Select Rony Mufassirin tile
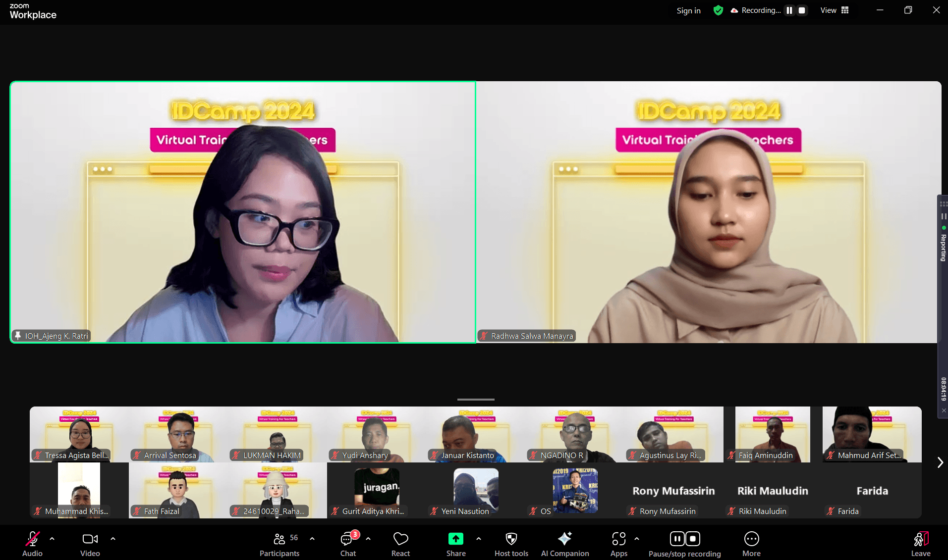The image size is (948, 560). coord(674,490)
